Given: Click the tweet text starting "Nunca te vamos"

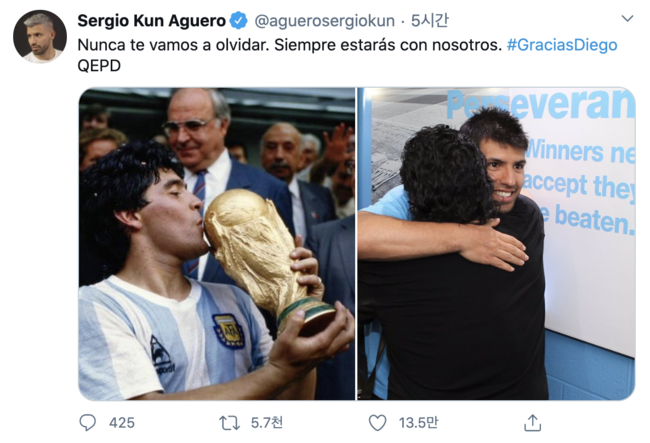Looking at the screenshot, I should tap(290, 45).
